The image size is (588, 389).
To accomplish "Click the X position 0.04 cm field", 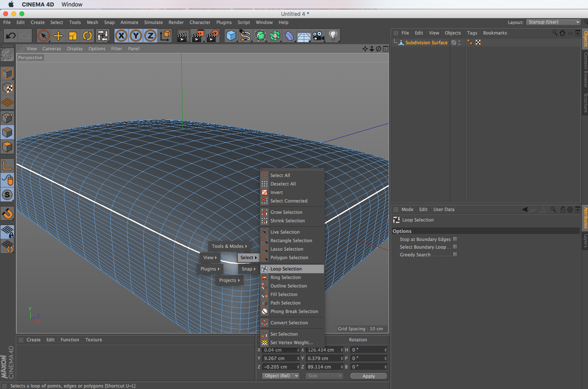I will [x=279, y=350].
